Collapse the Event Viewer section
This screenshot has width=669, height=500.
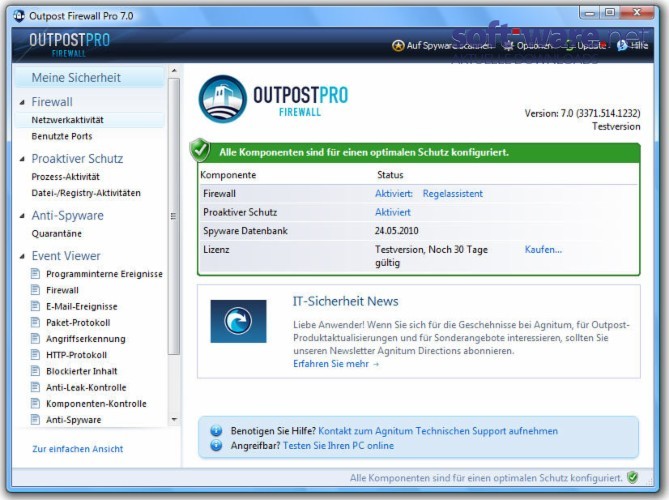22,256
